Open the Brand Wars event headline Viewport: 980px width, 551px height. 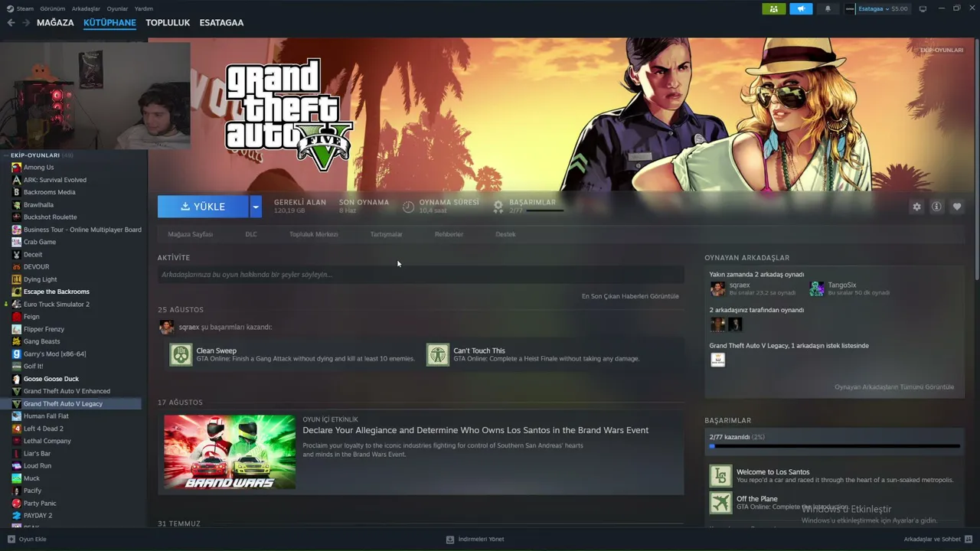coord(475,430)
